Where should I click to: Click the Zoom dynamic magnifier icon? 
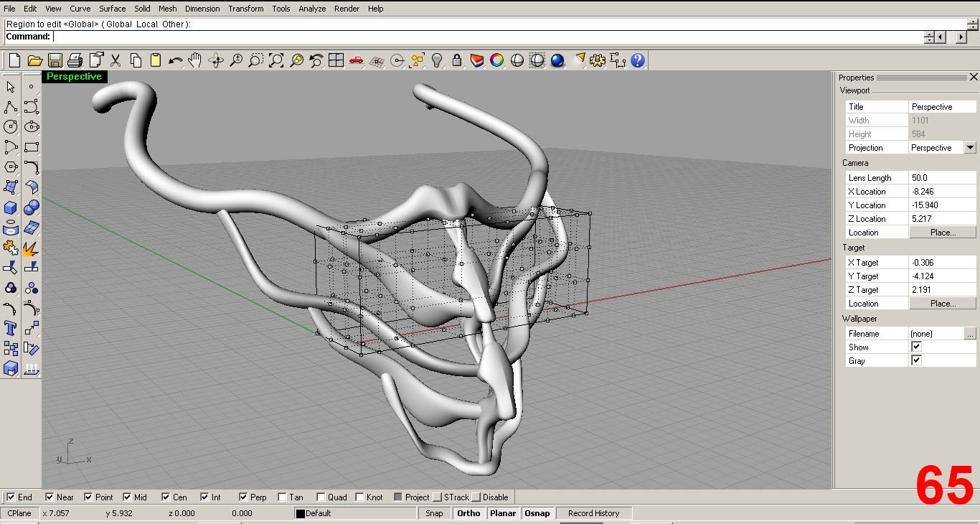point(236,60)
